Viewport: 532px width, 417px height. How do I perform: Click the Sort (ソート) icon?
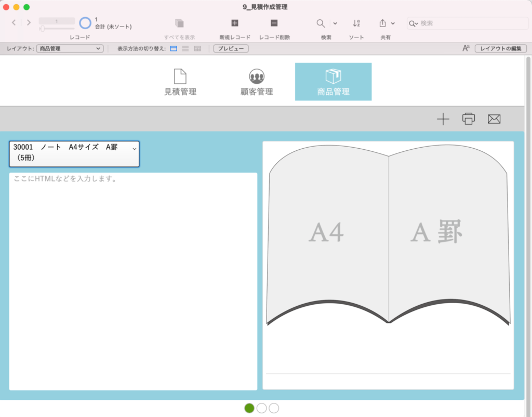[356, 23]
